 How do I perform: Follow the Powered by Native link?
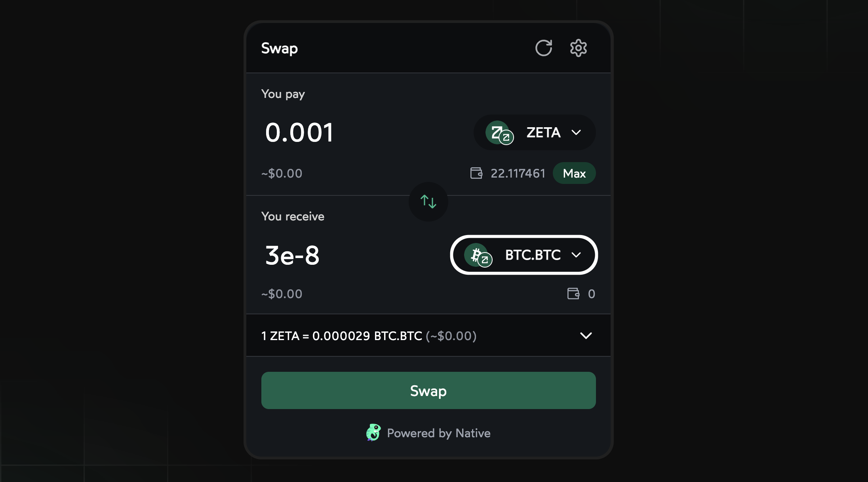pos(438,433)
